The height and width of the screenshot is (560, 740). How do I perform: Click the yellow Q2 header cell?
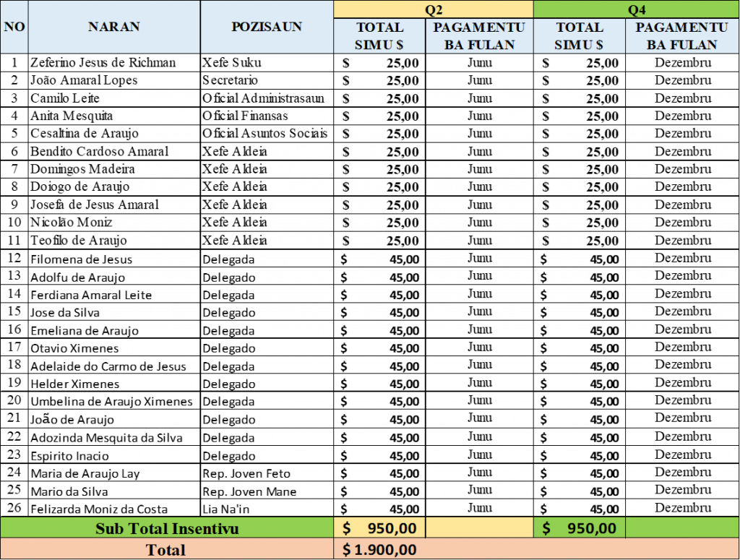pos(434,9)
